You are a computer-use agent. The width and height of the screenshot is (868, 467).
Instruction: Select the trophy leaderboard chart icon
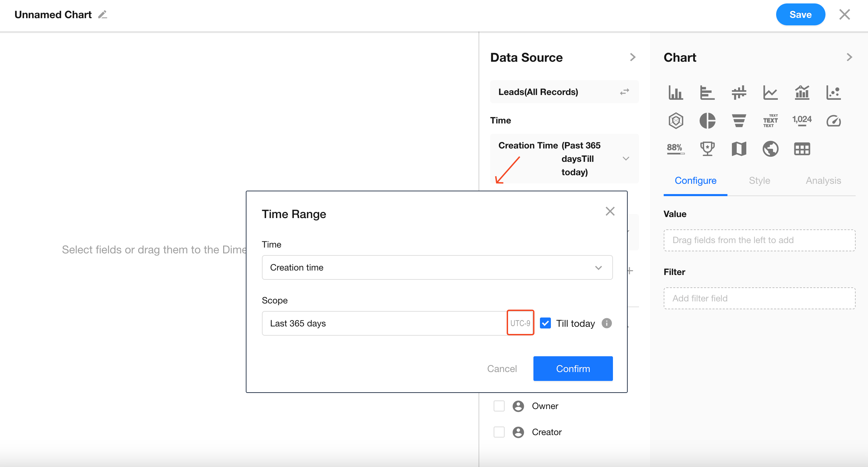click(x=707, y=149)
